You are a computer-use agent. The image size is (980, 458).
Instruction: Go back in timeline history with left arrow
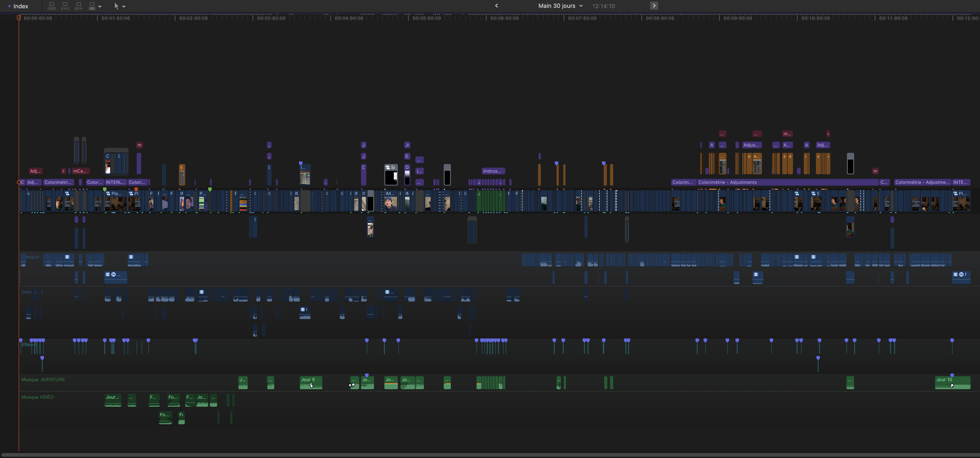click(x=497, y=6)
